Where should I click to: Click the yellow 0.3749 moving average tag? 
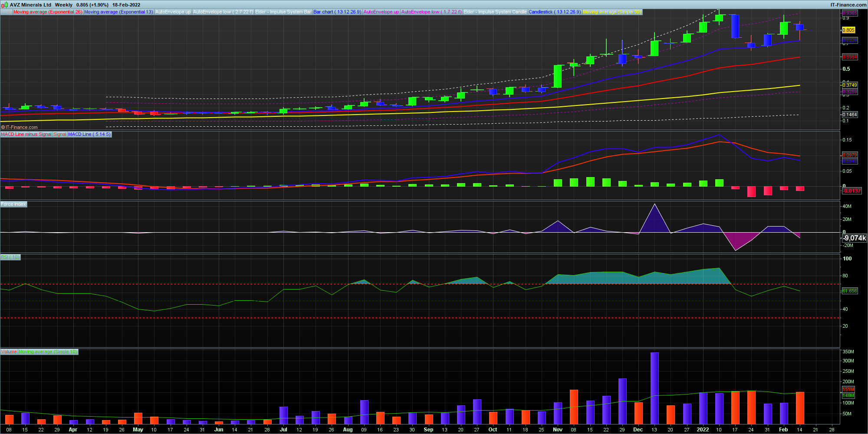click(x=850, y=85)
